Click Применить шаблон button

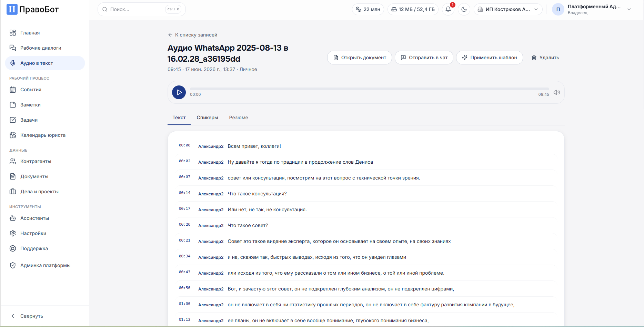[x=490, y=58]
